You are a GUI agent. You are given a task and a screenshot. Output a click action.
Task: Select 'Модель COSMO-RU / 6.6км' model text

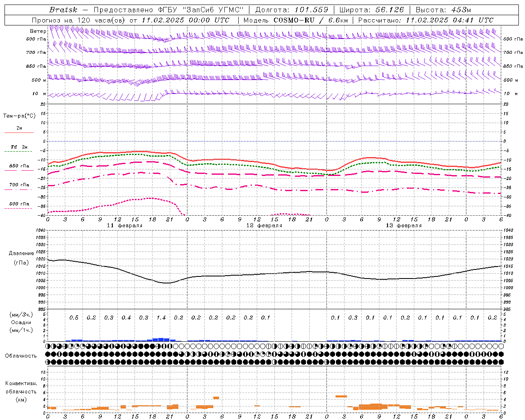coord(296,20)
